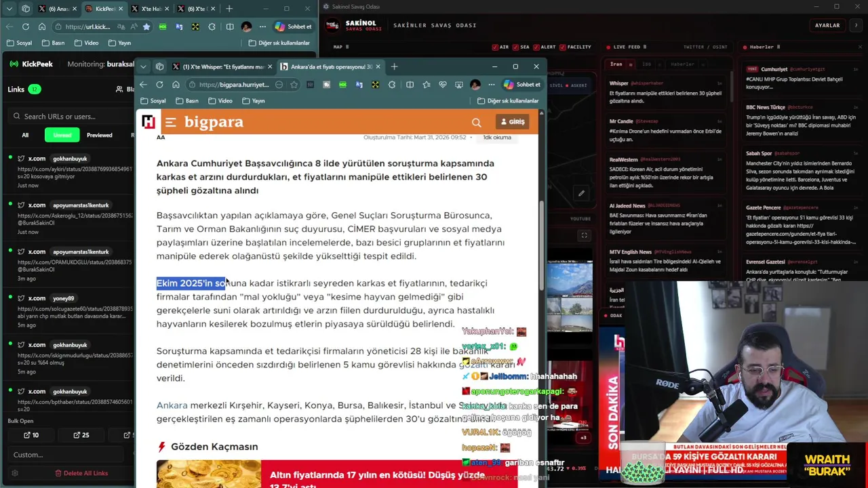Image resolution: width=868 pixels, height=488 pixels.
Task: Click pencil edit icon on Sakinol map
Action: click(581, 193)
